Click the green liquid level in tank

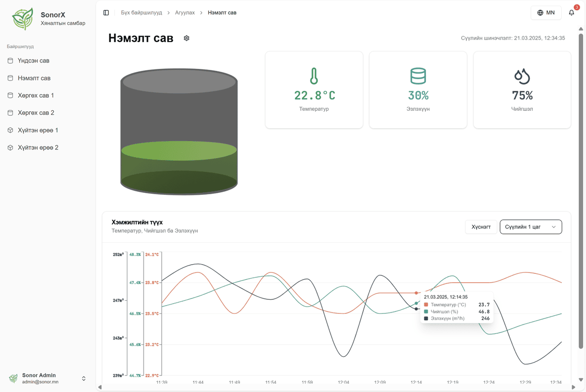[179, 166]
